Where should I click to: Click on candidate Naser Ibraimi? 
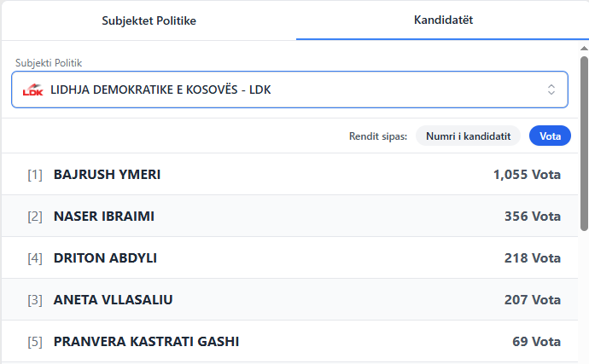[104, 217]
